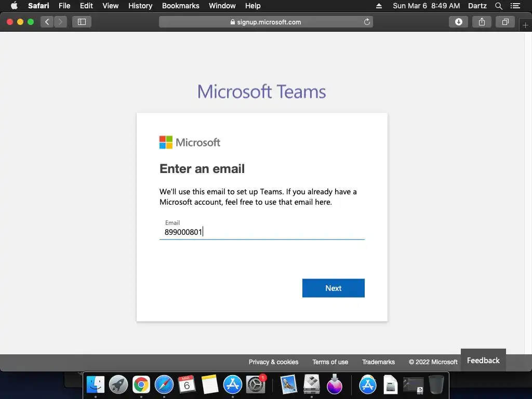This screenshot has width=532, height=399.
Task: Click the © 2022 Microsoft text
Action: click(x=433, y=362)
